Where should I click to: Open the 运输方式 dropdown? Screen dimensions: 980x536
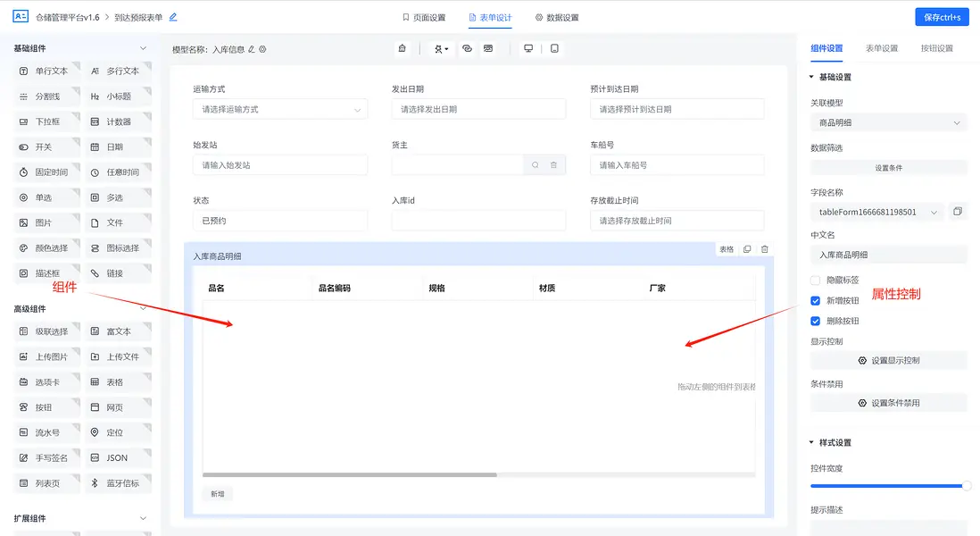tap(280, 110)
